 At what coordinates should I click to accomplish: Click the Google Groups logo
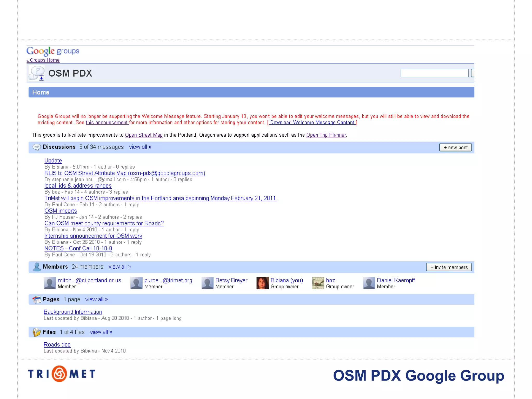point(53,51)
